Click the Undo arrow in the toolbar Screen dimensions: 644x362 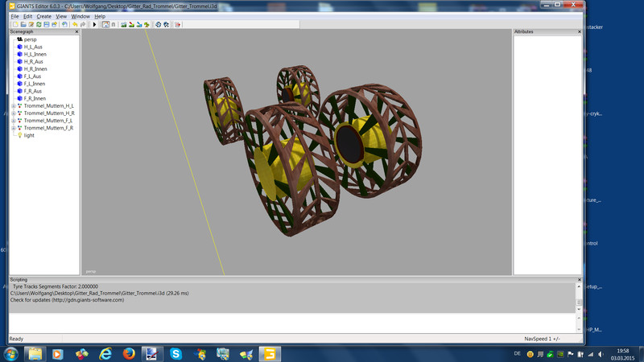pos(75,24)
